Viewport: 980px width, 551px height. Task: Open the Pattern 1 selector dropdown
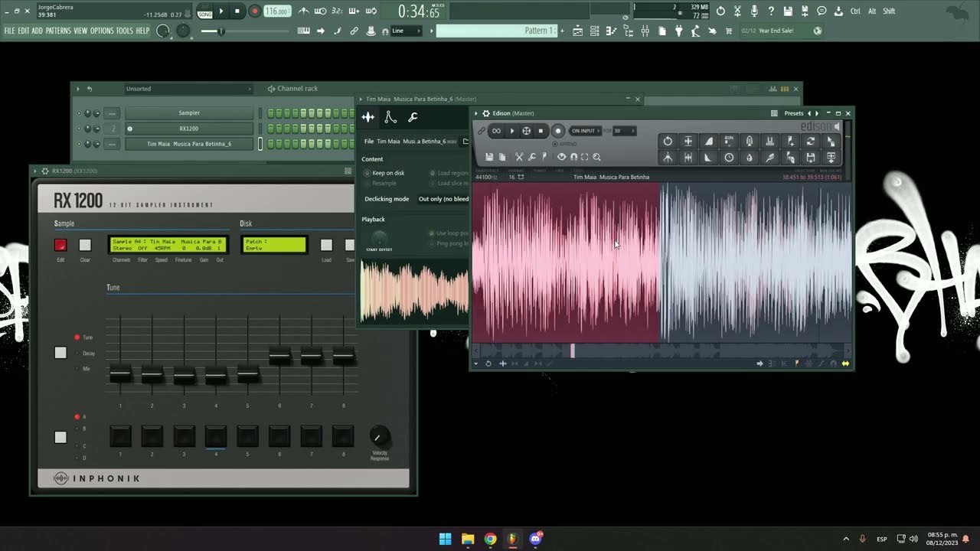(496, 31)
